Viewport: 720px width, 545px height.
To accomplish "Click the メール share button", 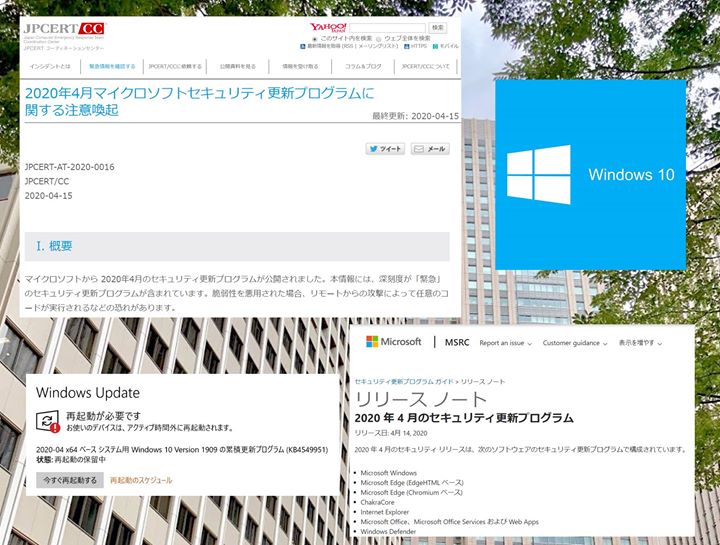I will [430, 149].
